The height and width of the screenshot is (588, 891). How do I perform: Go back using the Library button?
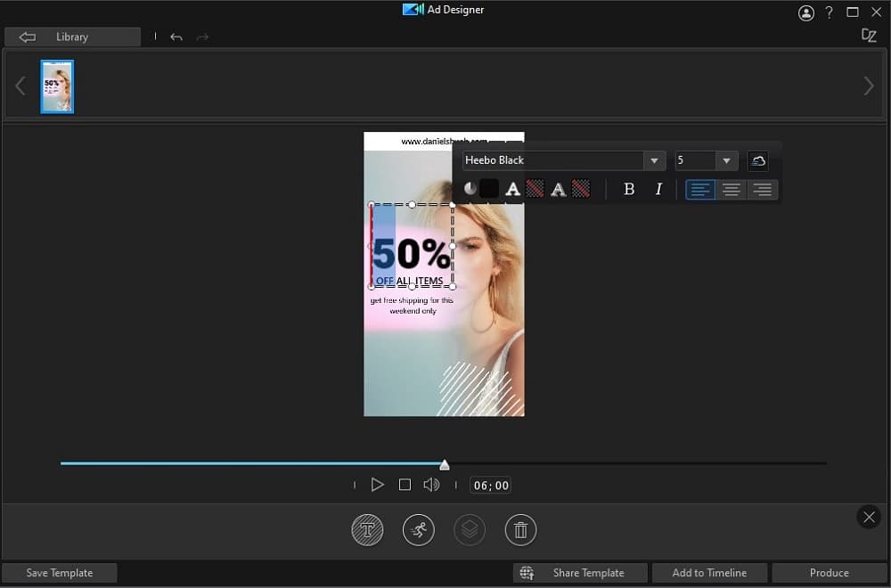(x=72, y=37)
